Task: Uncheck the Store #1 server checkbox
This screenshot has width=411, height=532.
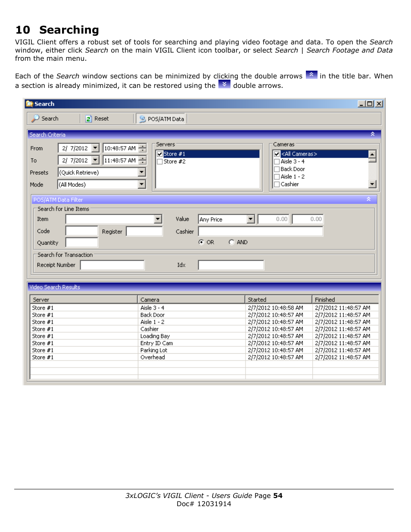Action: click(x=160, y=154)
